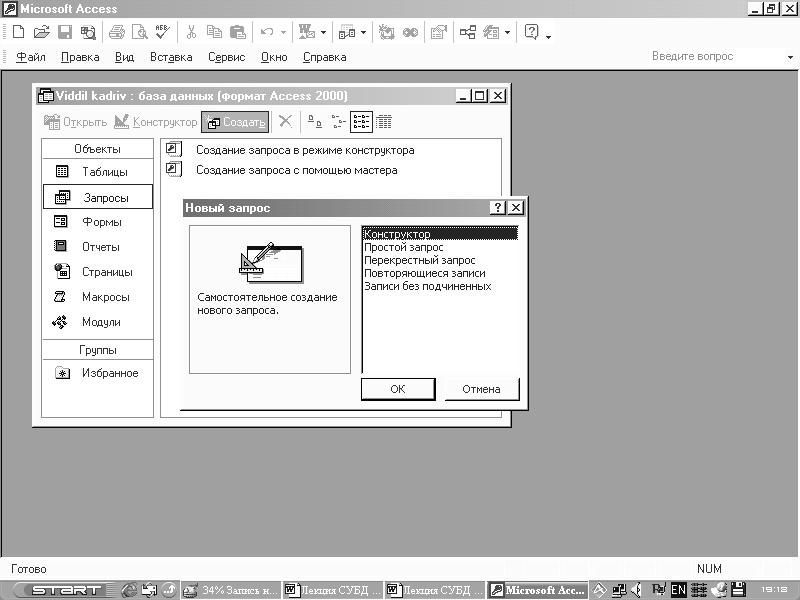This screenshot has height=600, width=800.
Task: Click Открыть in the database window toolbar
Action: (x=75, y=122)
